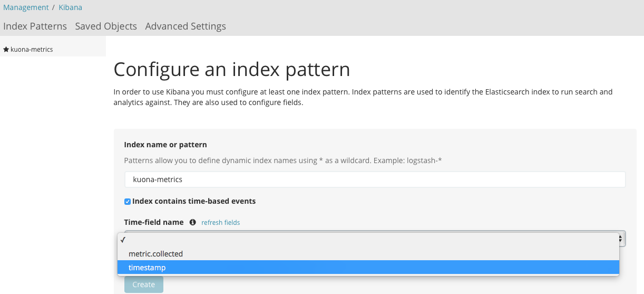This screenshot has height=294, width=644.
Task: Choose metric.collected in the dropdown list
Action: [x=368, y=254]
